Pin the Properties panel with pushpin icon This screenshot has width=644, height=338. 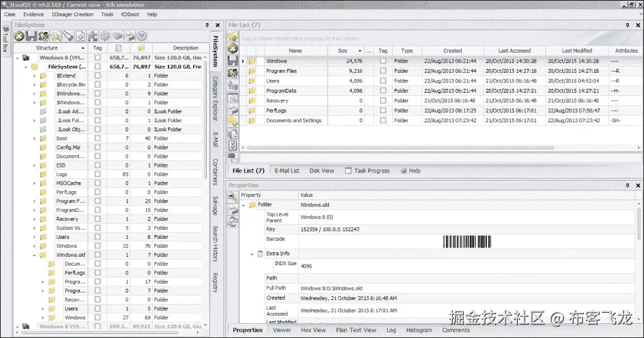(627, 185)
